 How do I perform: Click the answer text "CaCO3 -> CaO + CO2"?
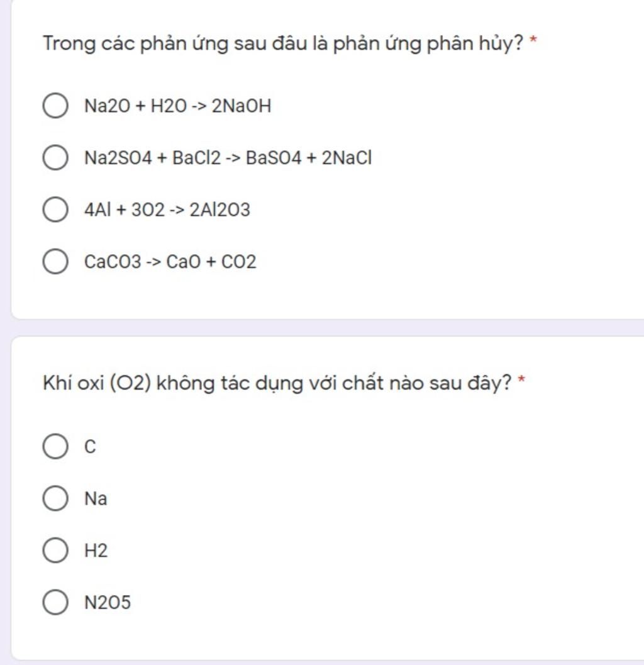coord(170,262)
